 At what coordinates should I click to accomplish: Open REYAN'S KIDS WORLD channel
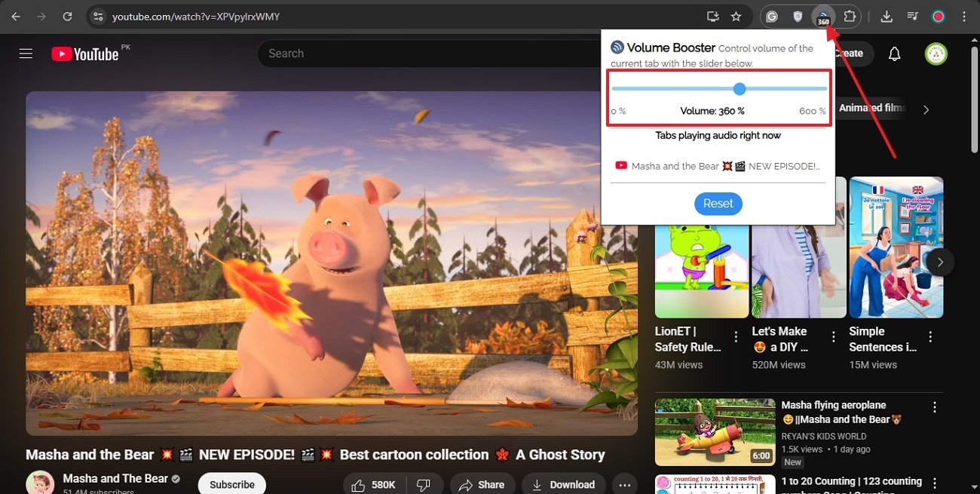coord(824,436)
